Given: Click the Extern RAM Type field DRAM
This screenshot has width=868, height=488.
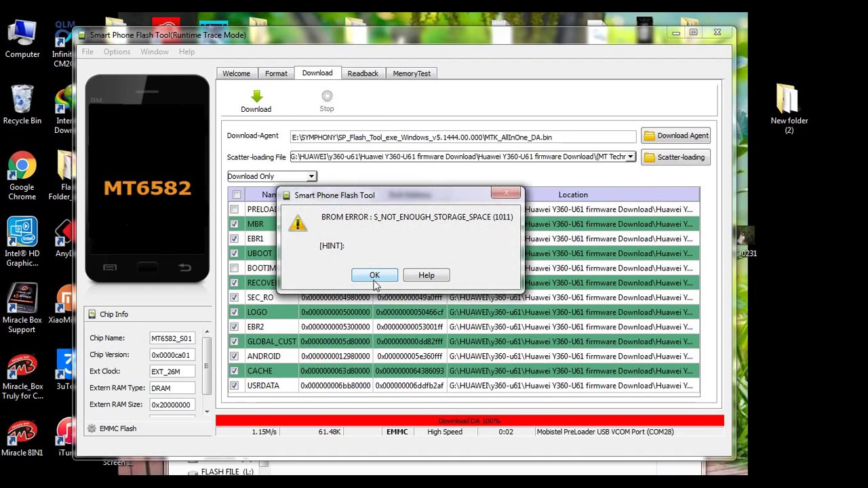Looking at the screenshot, I should 172,388.
